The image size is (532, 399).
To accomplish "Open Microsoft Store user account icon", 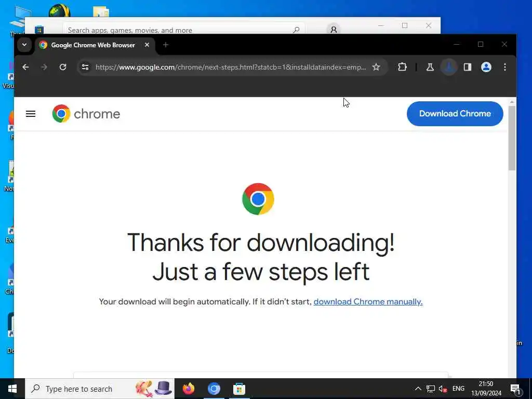I will pyautogui.click(x=334, y=30).
